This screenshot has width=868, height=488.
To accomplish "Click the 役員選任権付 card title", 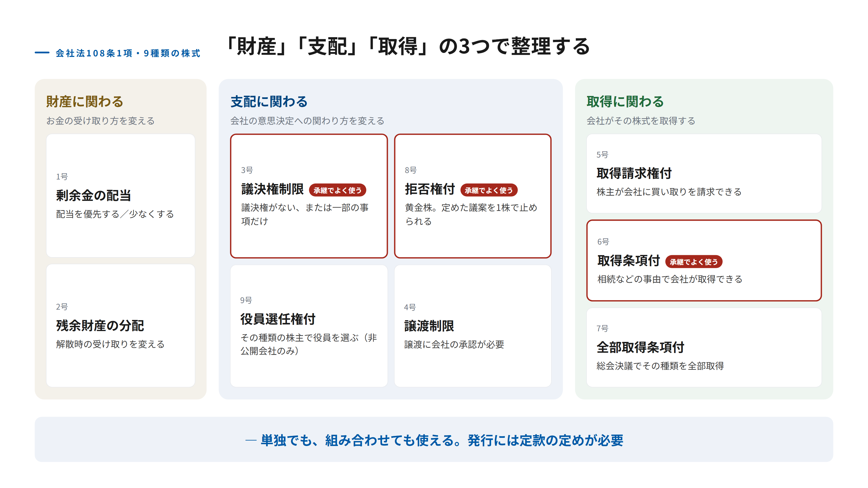I will click(x=278, y=319).
